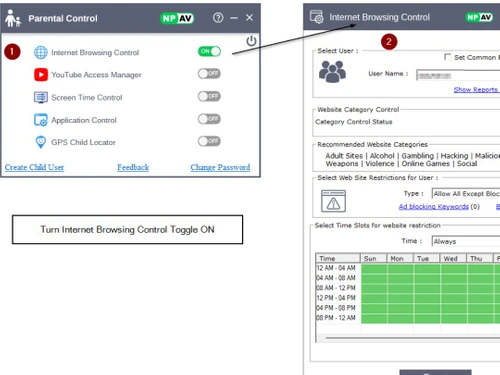
Task: Click the Tue column header
Action: [427, 258]
